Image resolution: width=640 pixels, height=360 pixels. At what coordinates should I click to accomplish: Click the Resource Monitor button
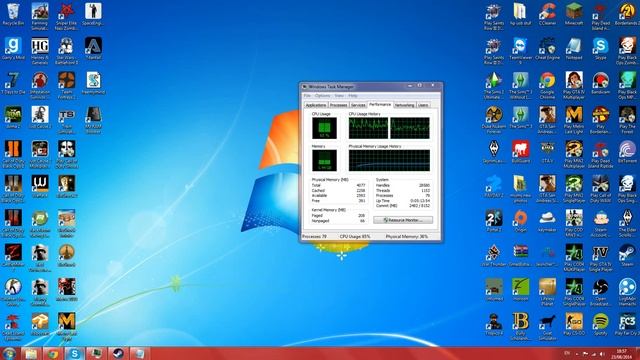coord(403,220)
